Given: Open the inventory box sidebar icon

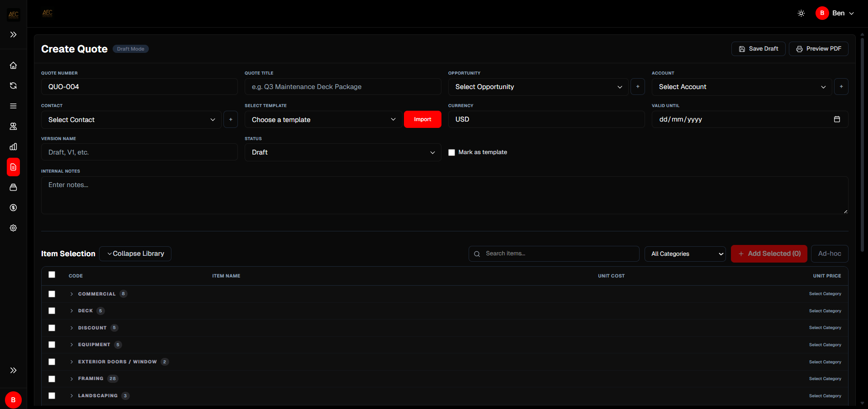Looking at the screenshot, I should [x=13, y=188].
